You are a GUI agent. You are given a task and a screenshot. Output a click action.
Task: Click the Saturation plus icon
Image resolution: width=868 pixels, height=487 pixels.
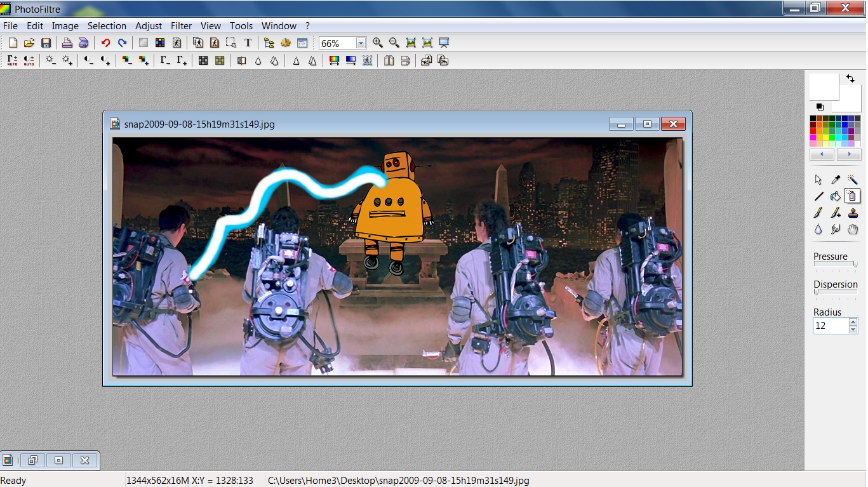tap(144, 61)
